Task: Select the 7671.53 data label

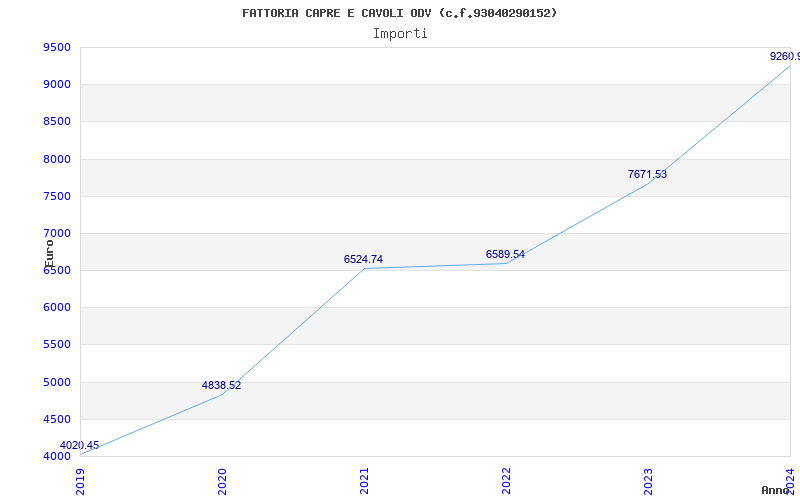Action: click(647, 174)
